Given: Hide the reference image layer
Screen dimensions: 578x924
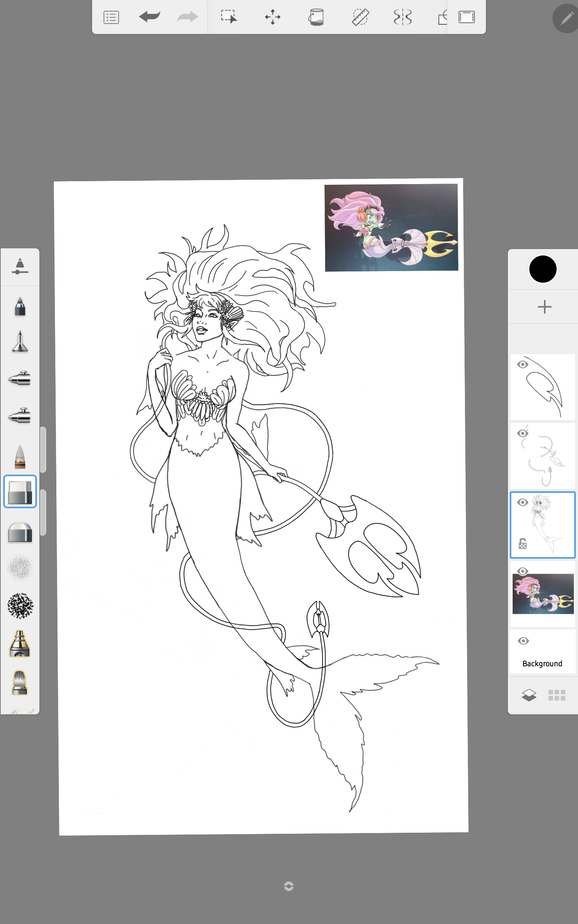Looking at the screenshot, I should 523,571.
